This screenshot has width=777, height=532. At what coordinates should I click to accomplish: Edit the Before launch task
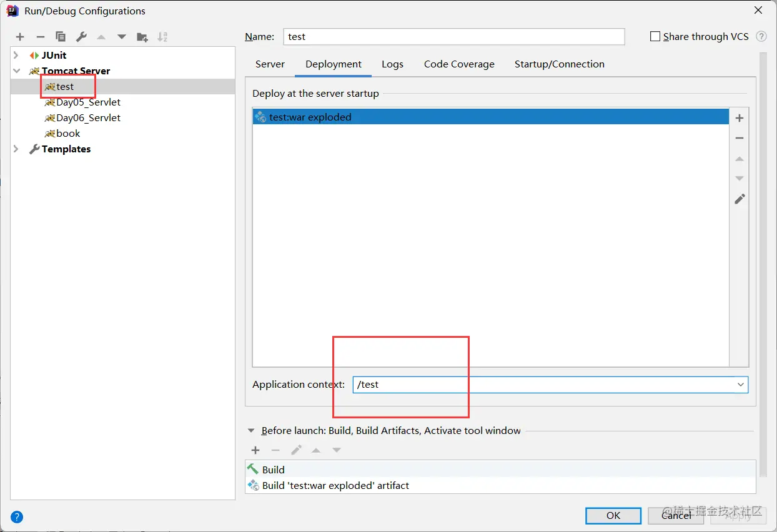[x=296, y=450]
